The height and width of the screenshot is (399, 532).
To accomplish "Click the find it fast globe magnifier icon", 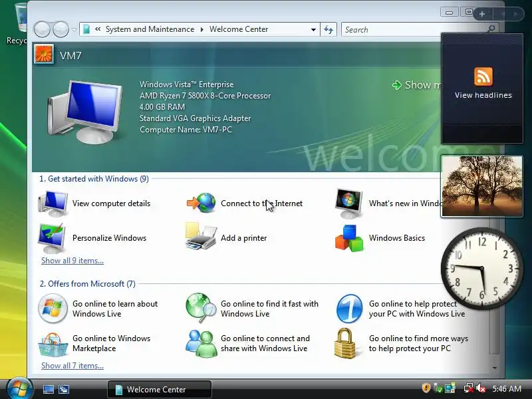I will pyautogui.click(x=201, y=308).
